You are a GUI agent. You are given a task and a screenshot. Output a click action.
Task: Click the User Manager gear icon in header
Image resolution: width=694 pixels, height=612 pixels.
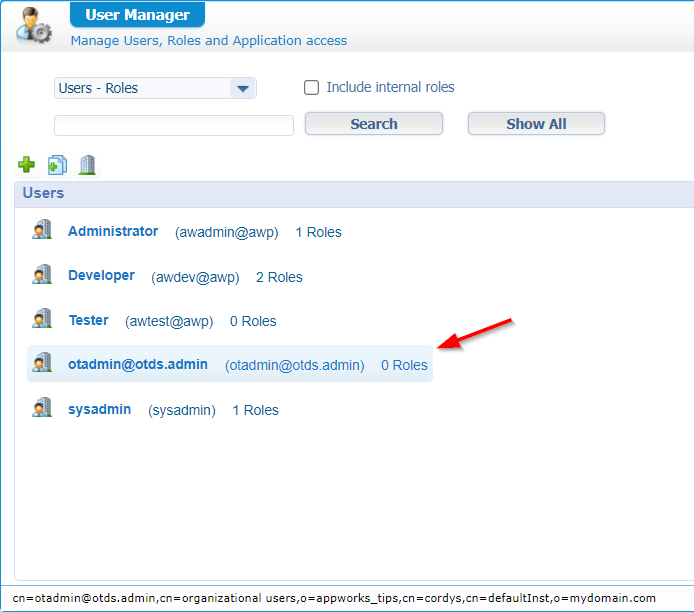pyautogui.click(x=33, y=25)
